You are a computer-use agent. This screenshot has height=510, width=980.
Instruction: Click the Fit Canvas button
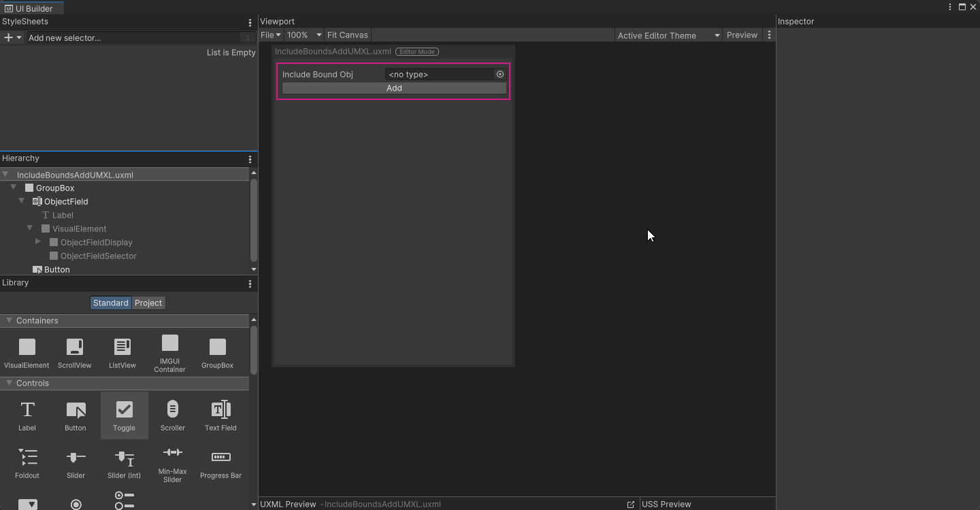tap(347, 35)
